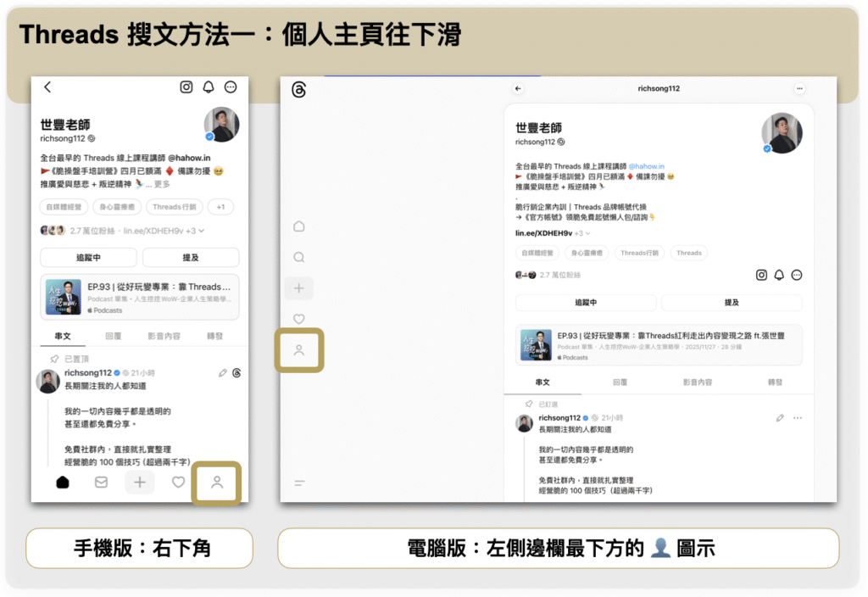Click the Threads logo at the desktop top-left
Viewport: 868px width, 597px height.
point(298,90)
